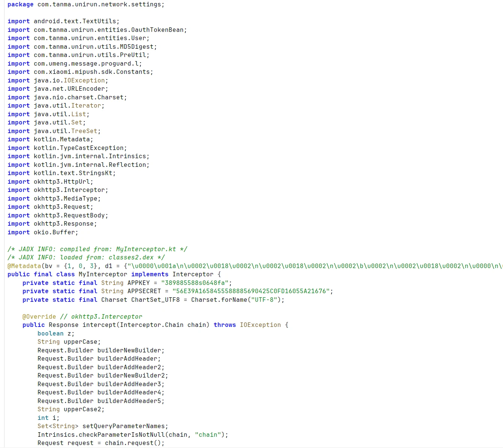Click the @Metadata annotation
This screenshot has width=503, height=448.
coord(24,266)
